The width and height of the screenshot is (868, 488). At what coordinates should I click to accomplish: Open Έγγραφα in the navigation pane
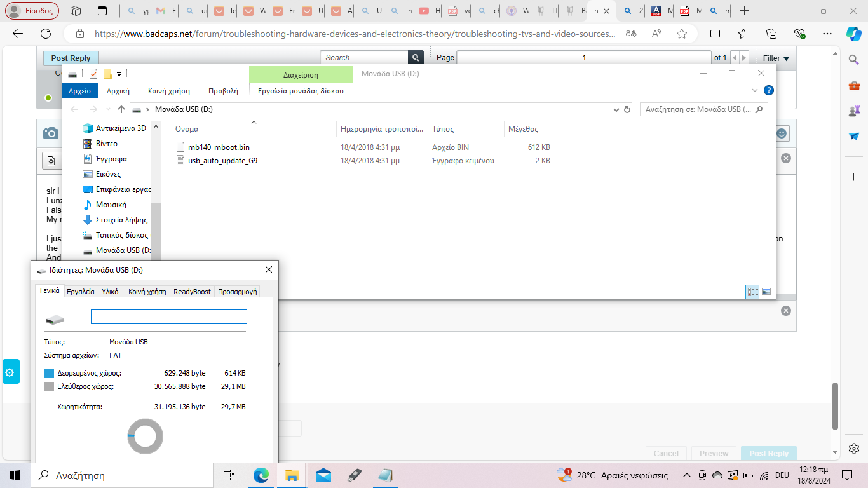coord(105,159)
